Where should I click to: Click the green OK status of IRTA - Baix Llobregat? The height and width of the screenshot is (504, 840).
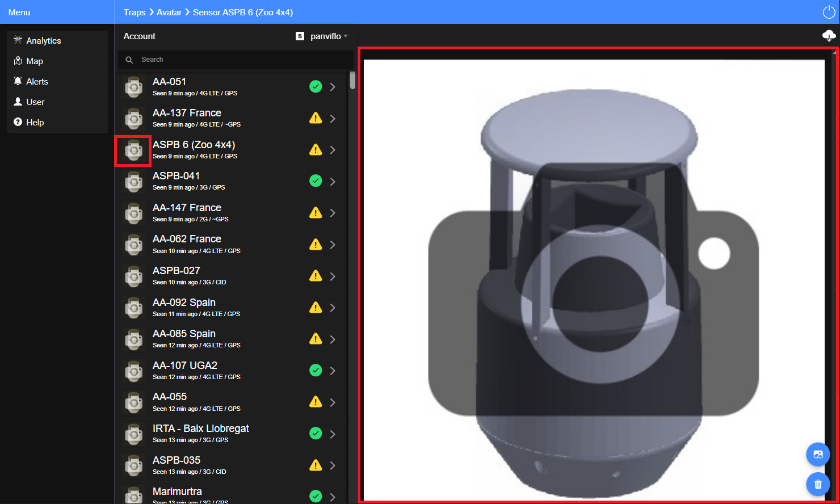[x=316, y=433]
